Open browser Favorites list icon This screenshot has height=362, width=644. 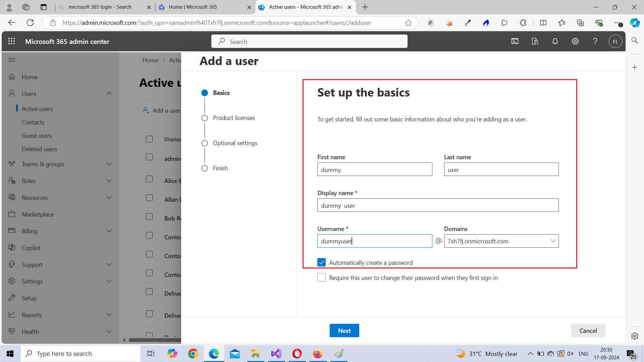tap(562, 23)
